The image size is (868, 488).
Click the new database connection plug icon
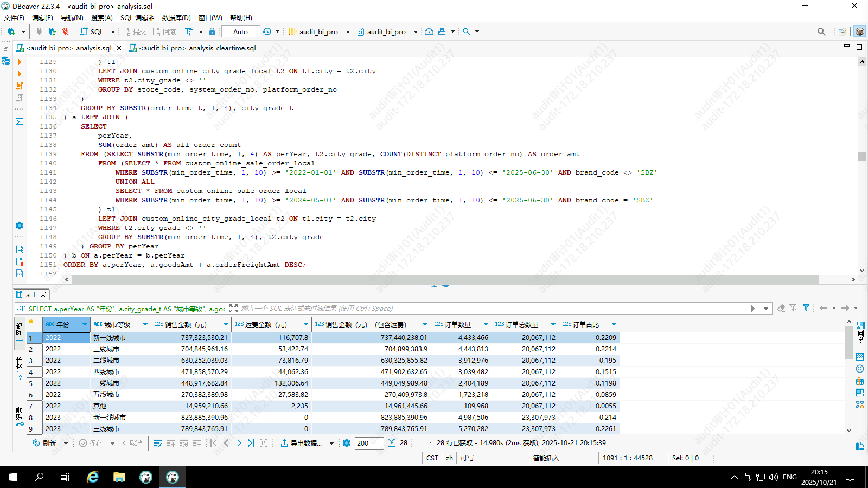(x=11, y=31)
